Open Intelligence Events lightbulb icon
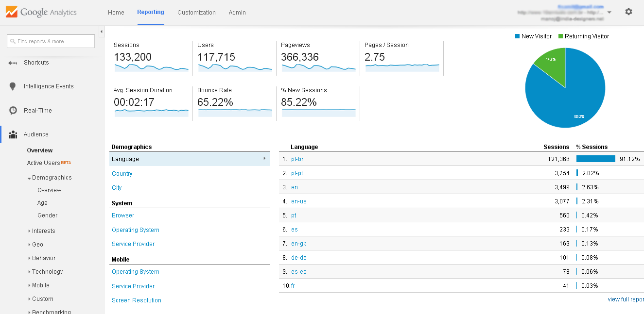This screenshot has height=314, width=644. coord(13,86)
